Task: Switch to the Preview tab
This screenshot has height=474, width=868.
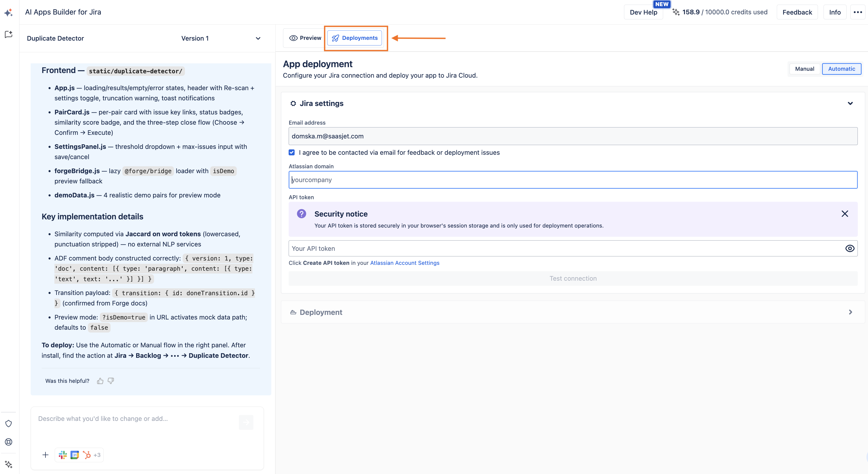Action: coord(305,38)
